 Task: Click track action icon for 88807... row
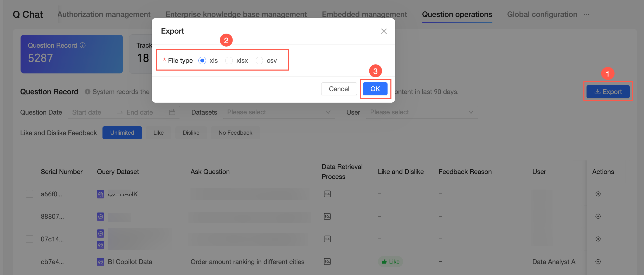(x=598, y=216)
